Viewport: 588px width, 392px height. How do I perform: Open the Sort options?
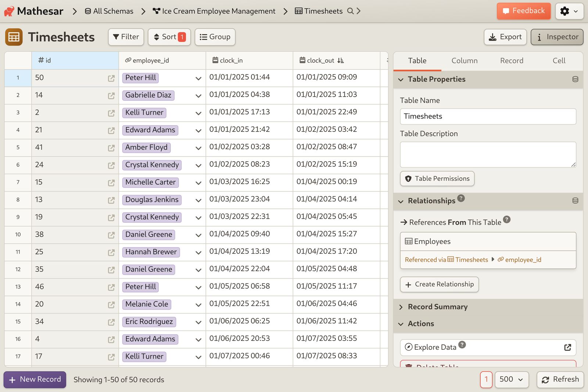[x=169, y=37]
